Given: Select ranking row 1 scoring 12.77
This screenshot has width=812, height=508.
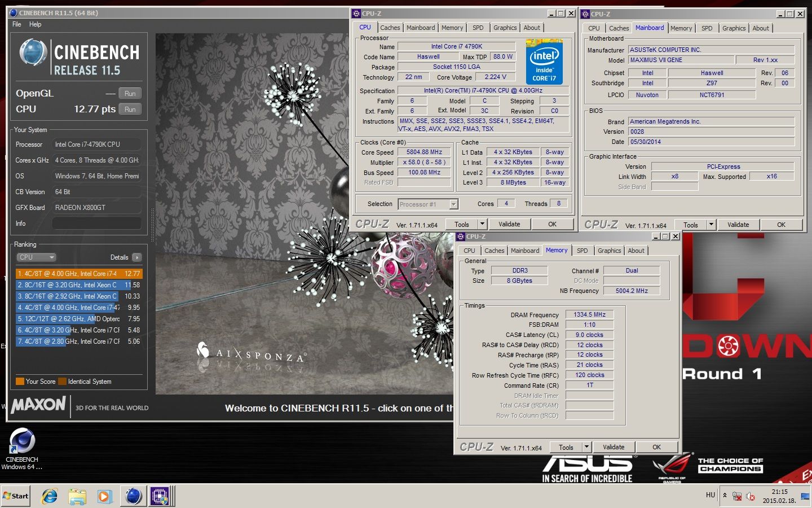Looking at the screenshot, I should click(79, 274).
